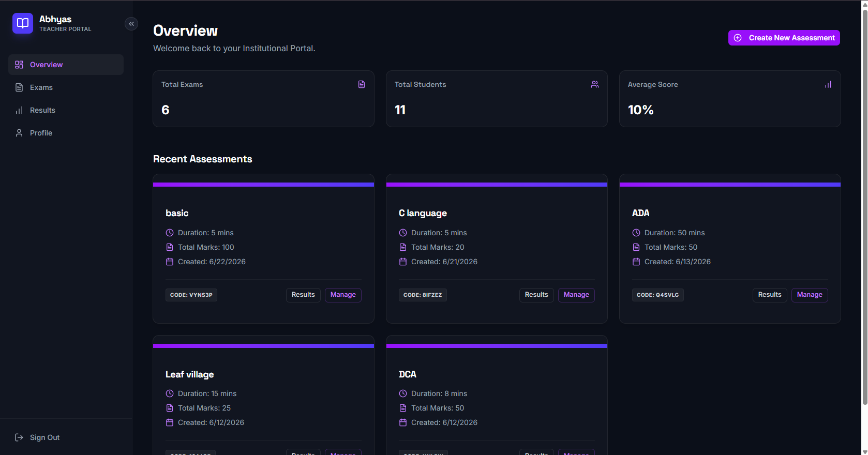Click the calendar icon in ADA card
This screenshot has height=455, width=868.
pos(636,262)
